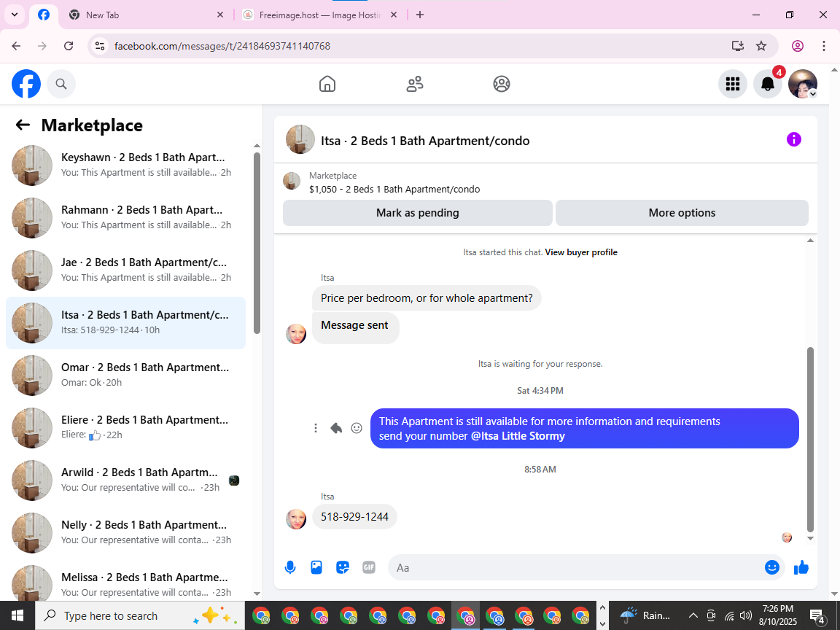React to sent message smiley icon
The width and height of the screenshot is (840, 630).
[357, 428]
